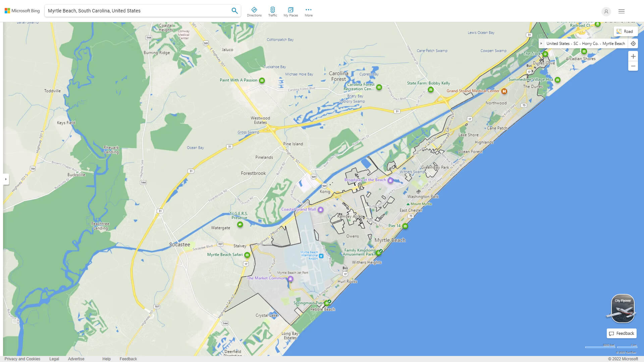Click the locate-me icon next to the breadcrumb
Image resolution: width=644 pixels, height=362 pixels.
tap(633, 43)
